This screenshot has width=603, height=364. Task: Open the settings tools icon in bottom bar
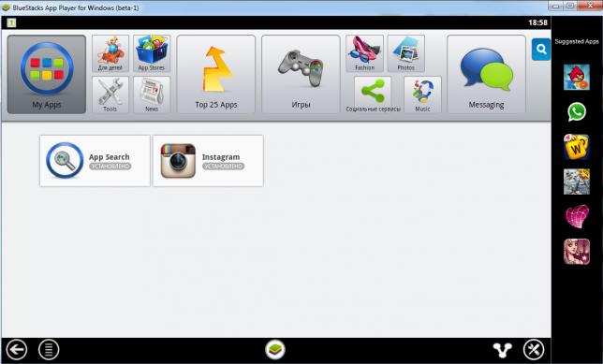point(534,350)
